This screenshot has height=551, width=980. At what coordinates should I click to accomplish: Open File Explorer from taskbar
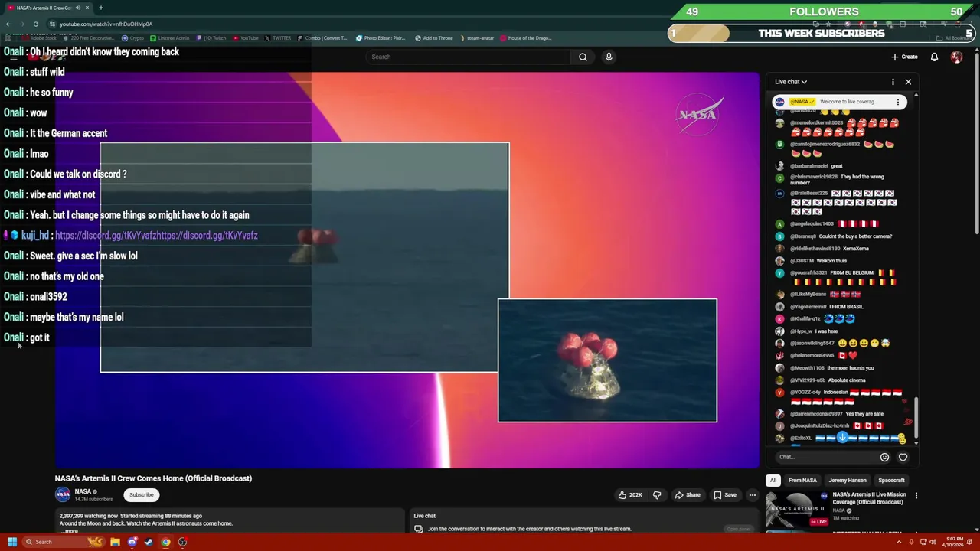click(115, 542)
